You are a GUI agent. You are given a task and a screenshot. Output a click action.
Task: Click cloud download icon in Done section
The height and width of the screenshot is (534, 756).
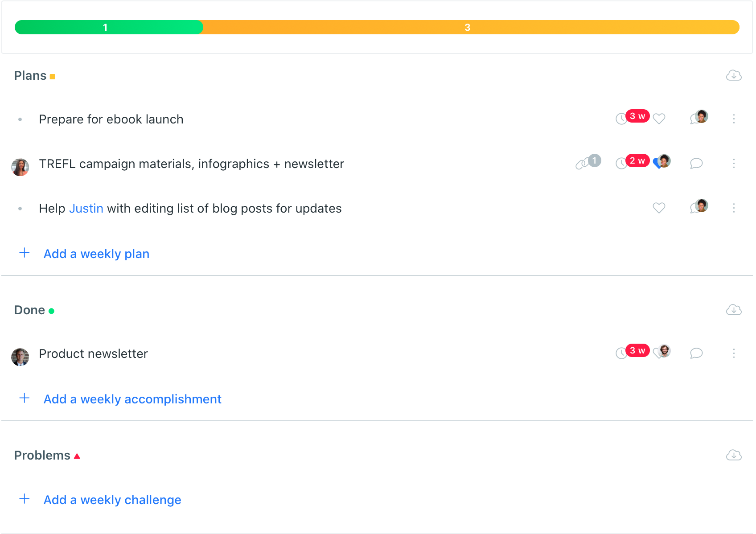(x=734, y=310)
